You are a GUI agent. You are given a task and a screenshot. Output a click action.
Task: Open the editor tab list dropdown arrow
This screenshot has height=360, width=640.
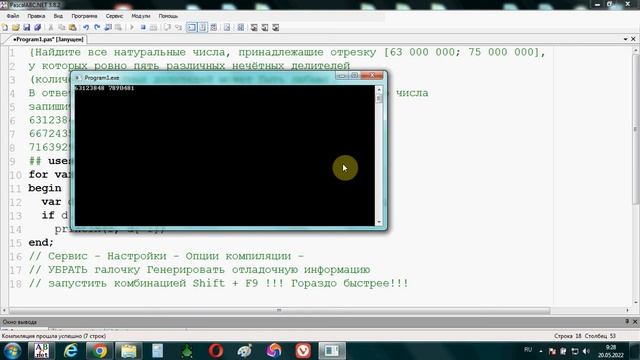625,39
